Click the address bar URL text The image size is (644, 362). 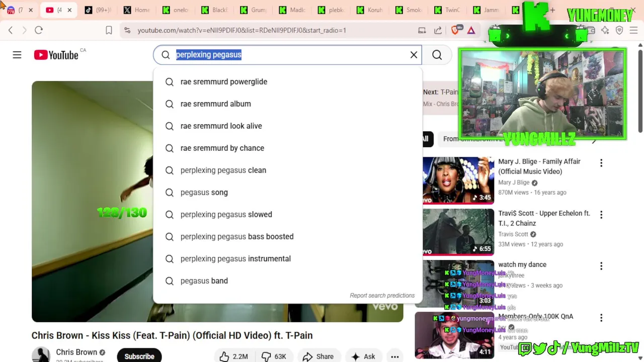click(x=242, y=30)
